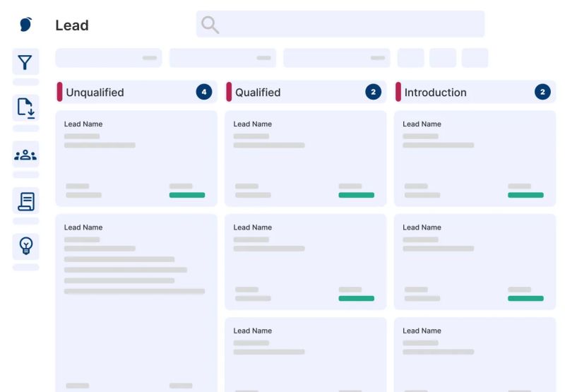Open second Lead Name card in Introduction
Screen dimensions: 565x392
(x=475, y=262)
